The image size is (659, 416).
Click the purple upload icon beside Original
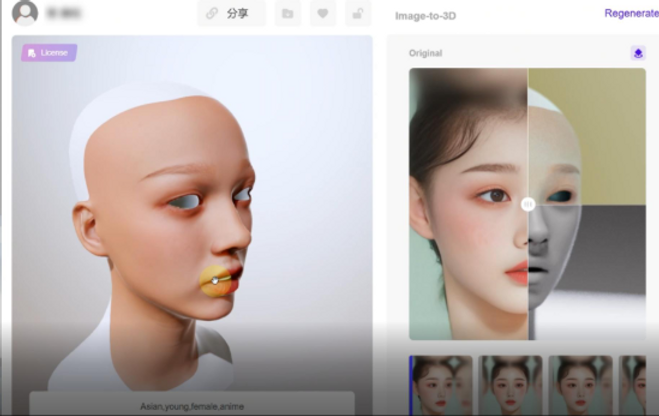pyautogui.click(x=638, y=53)
